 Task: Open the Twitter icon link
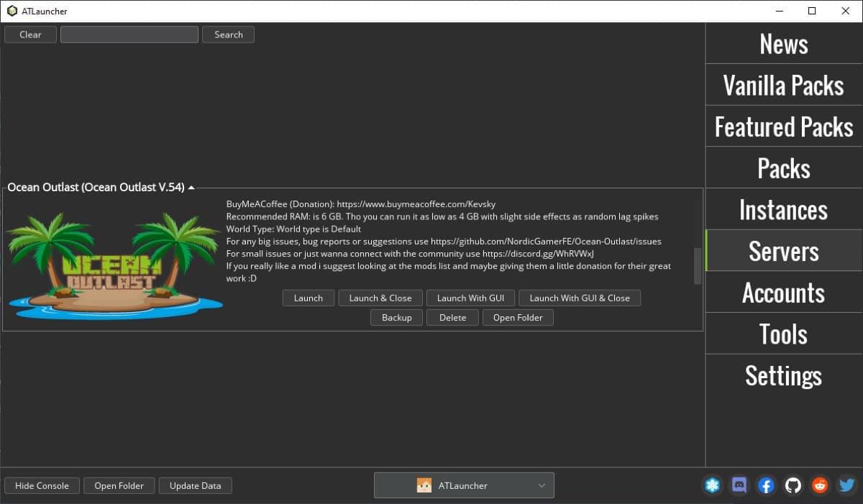846,485
